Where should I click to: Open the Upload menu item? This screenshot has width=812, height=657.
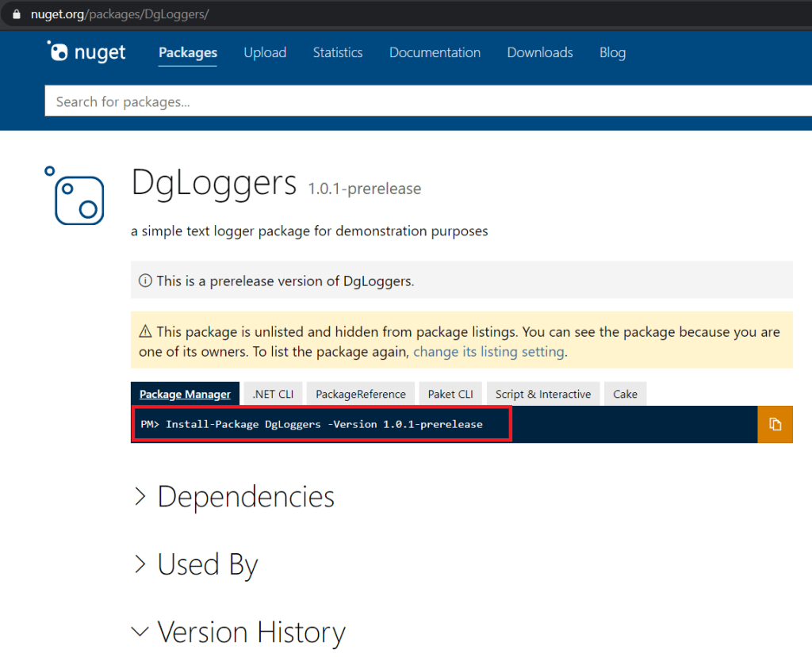[x=265, y=52]
